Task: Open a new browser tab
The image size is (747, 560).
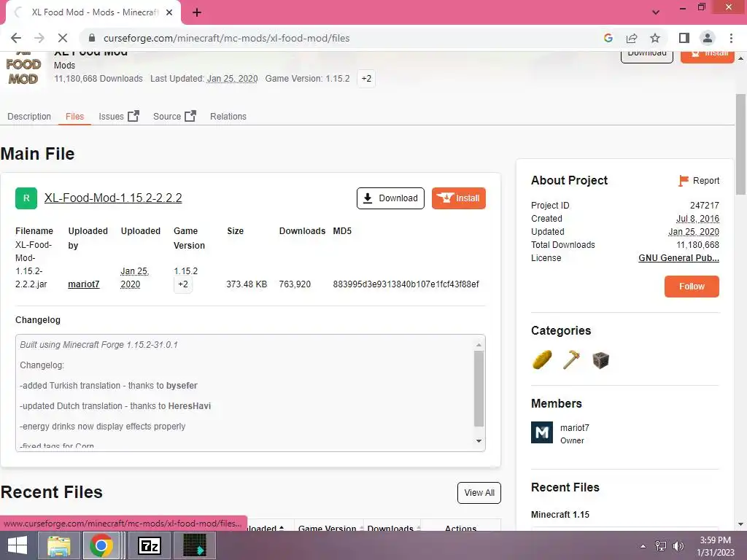Action: [x=197, y=13]
